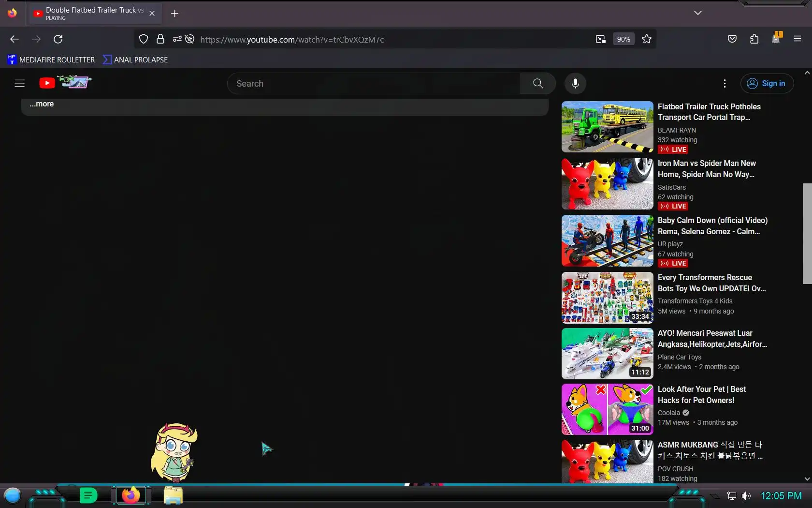Screen dimensions: 812x508
Task: Open the Pocket save icon
Action: tap(732, 39)
